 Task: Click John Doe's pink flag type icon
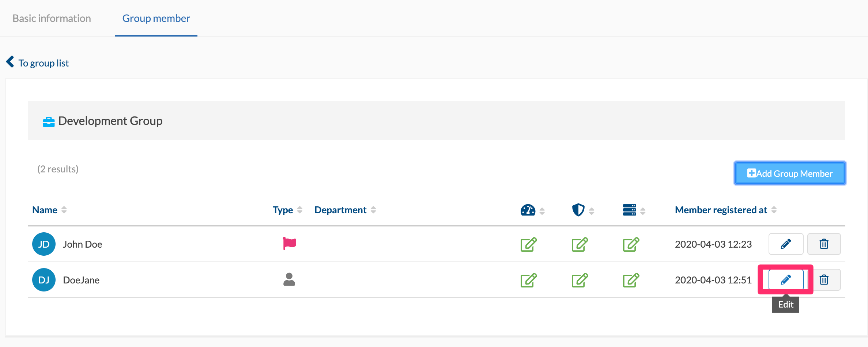click(x=289, y=244)
